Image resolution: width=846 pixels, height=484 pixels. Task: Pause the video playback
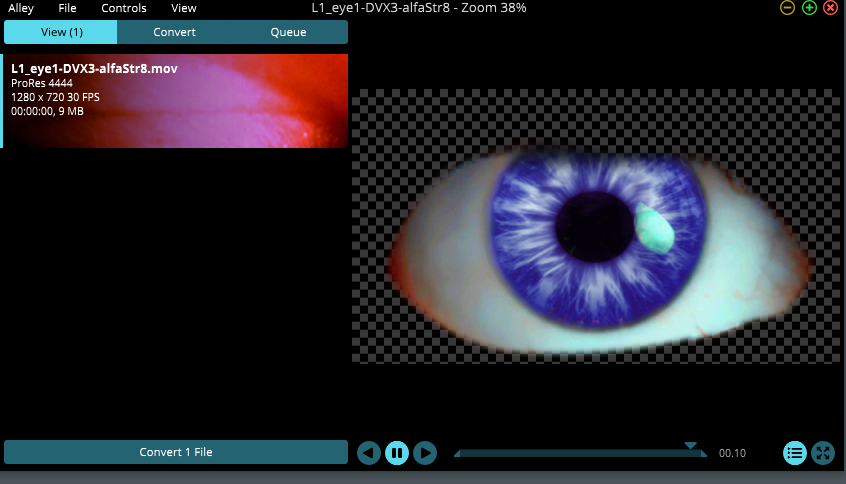tap(397, 453)
